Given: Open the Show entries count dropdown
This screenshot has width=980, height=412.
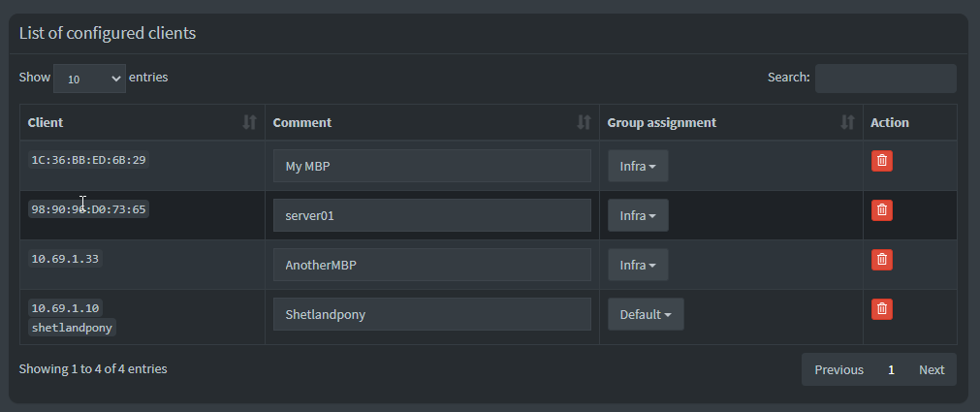Looking at the screenshot, I should tap(89, 79).
